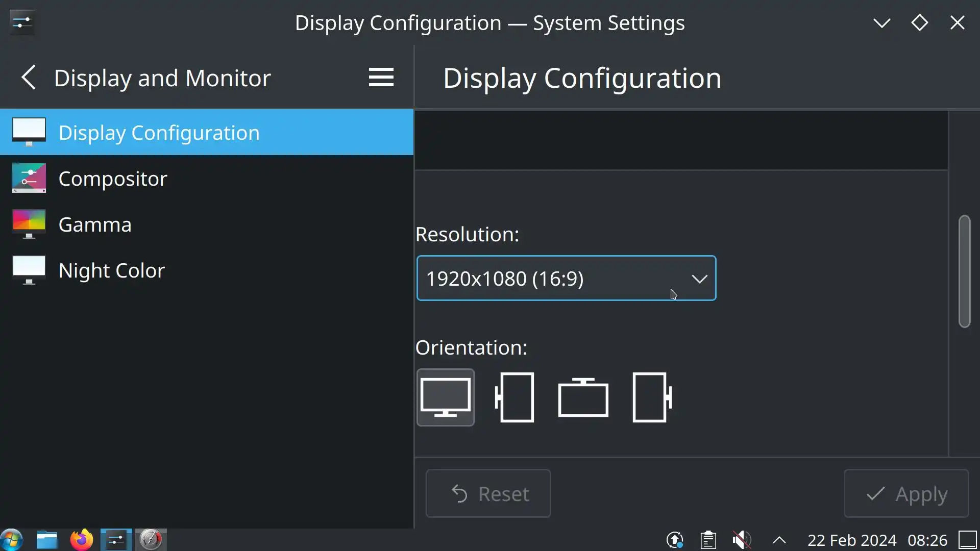Image resolution: width=980 pixels, height=551 pixels.
Task: Open the Compositor settings page
Action: [x=112, y=179]
